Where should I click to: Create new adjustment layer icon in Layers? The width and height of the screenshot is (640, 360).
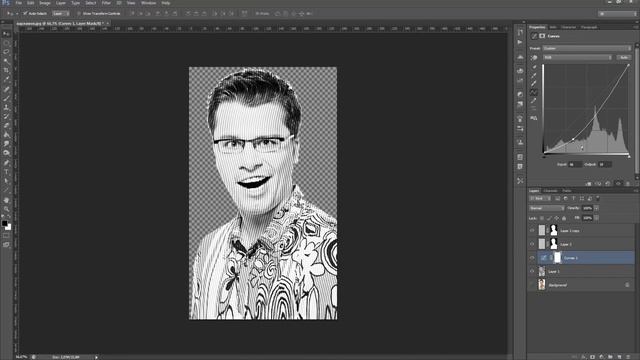point(601,357)
